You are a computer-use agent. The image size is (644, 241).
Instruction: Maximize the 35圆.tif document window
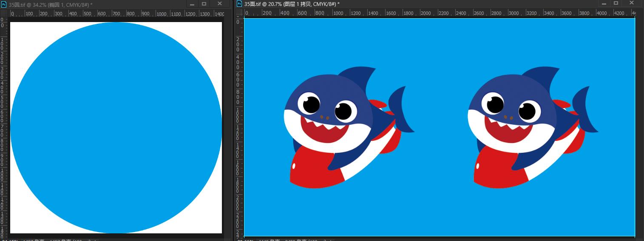tap(204, 4)
